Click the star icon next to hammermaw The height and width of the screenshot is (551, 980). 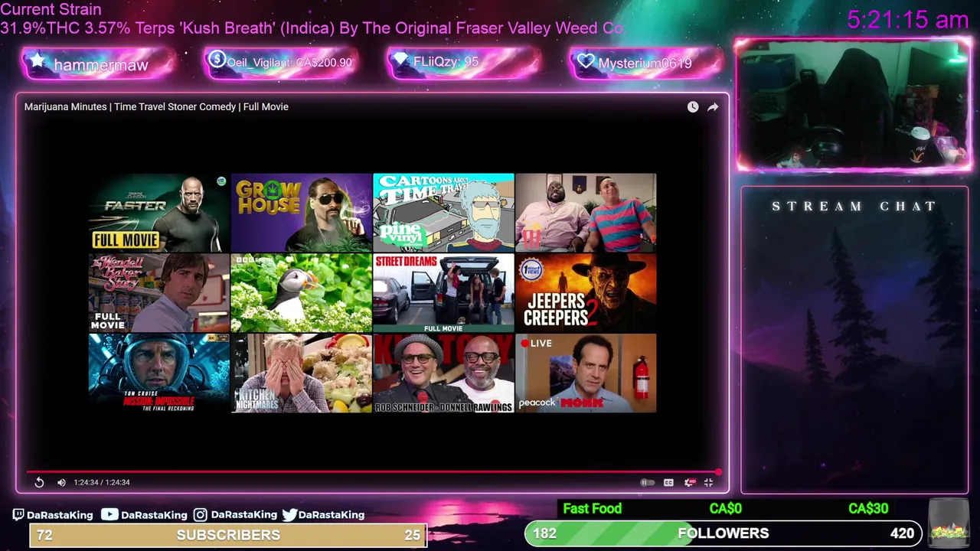pos(37,61)
